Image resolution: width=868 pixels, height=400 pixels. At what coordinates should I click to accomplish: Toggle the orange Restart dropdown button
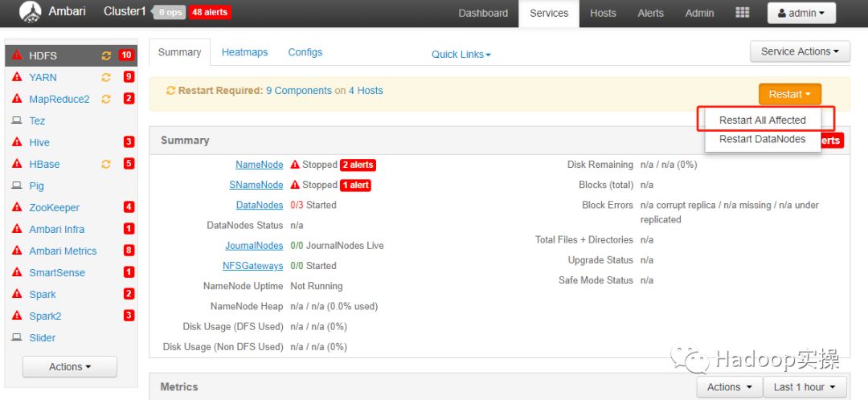pyautogui.click(x=790, y=94)
